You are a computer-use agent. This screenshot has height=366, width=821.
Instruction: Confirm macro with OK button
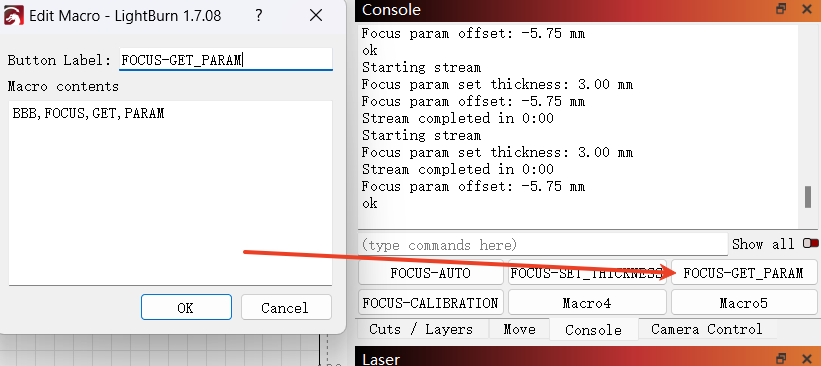click(x=186, y=307)
